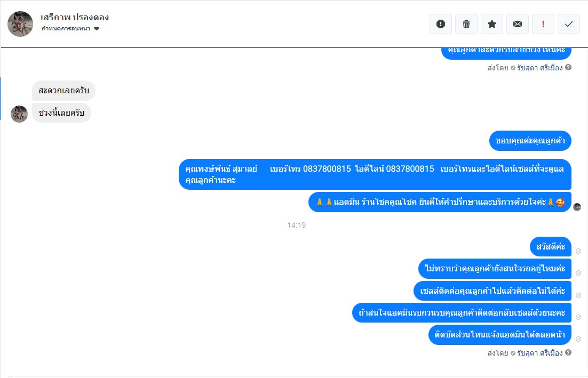The image size is (588, 378).
Task: Mark conversation unread with envelope icon
Action: pos(518,24)
